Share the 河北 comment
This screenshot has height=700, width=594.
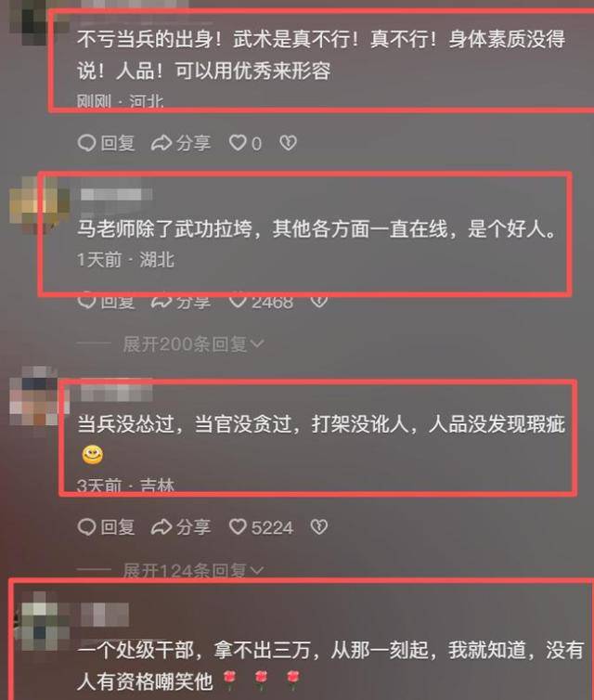(180, 143)
